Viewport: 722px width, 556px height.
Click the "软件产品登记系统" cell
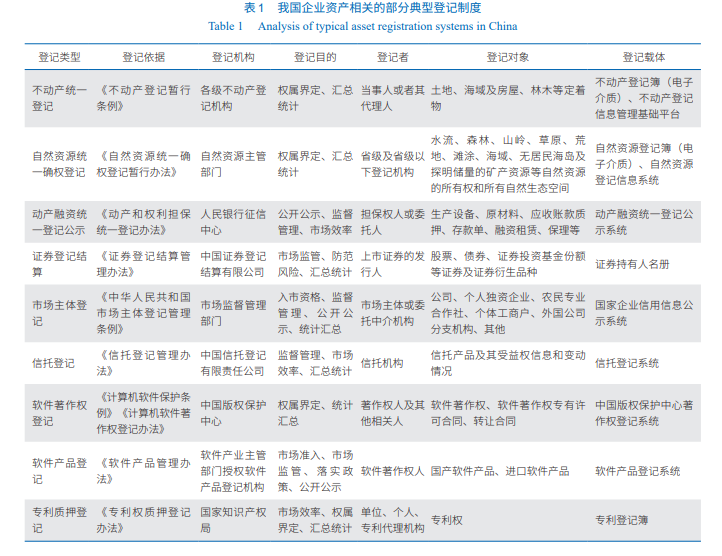click(637, 471)
